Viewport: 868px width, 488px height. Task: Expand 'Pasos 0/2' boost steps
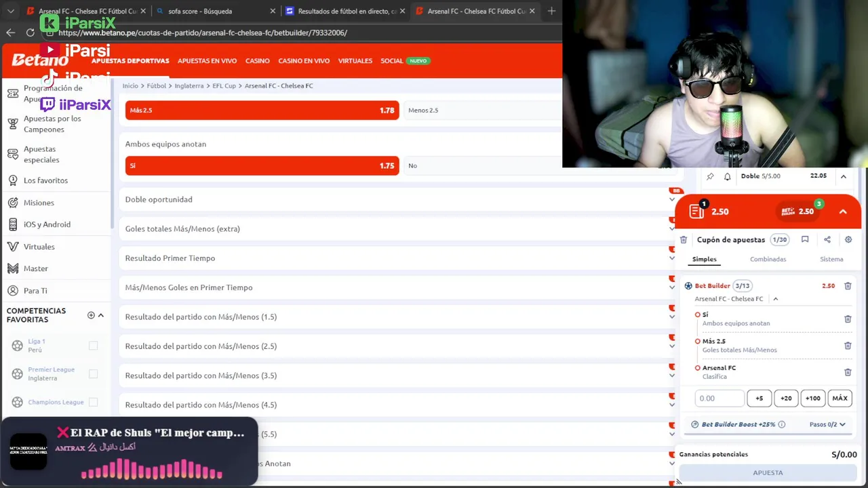pyautogui.click(x=827, y=424)
